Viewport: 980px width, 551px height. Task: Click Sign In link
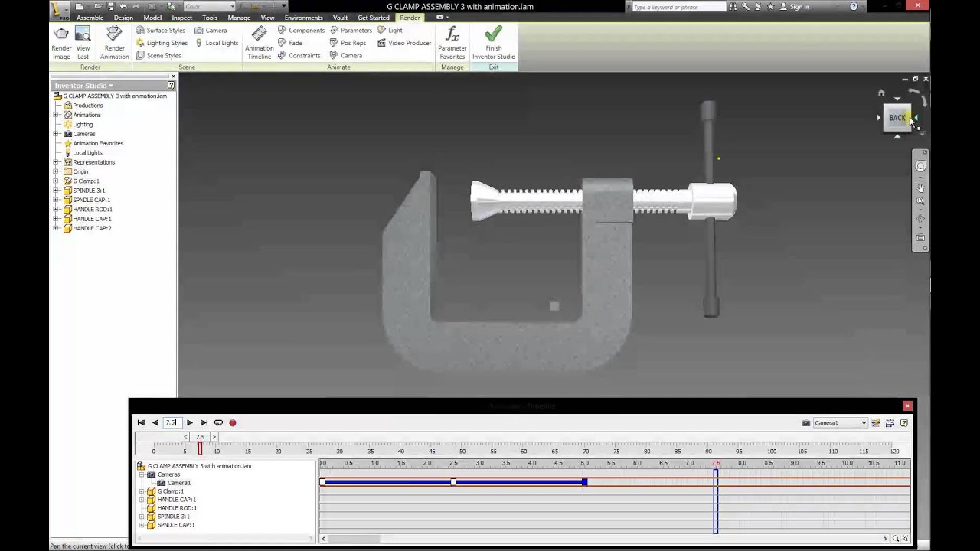click(799, 7)
